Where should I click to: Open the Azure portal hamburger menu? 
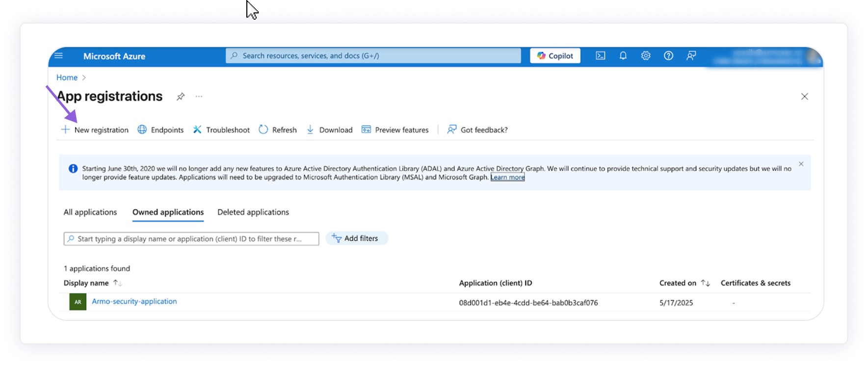pyautogui.click(x=59, y=55)
